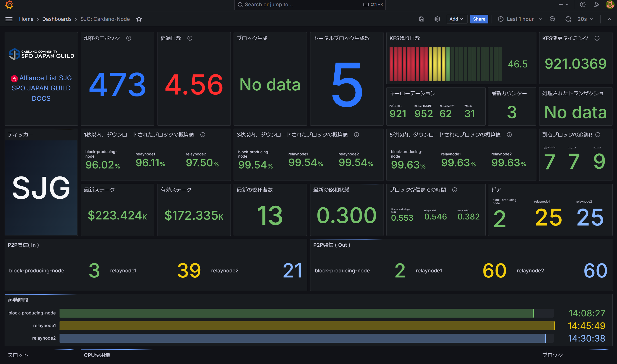Expand the plus new-item menu

point(564,5)
